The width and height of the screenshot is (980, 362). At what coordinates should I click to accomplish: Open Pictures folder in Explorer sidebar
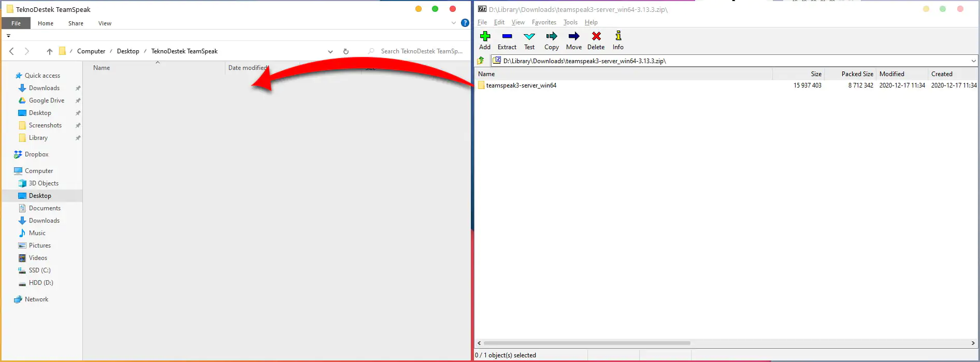(39, 245)
